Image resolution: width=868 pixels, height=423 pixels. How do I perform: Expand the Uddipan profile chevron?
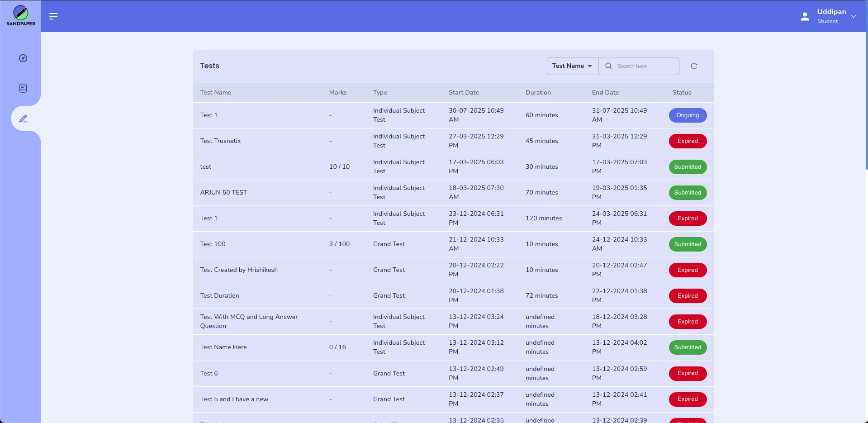[854, 16]
